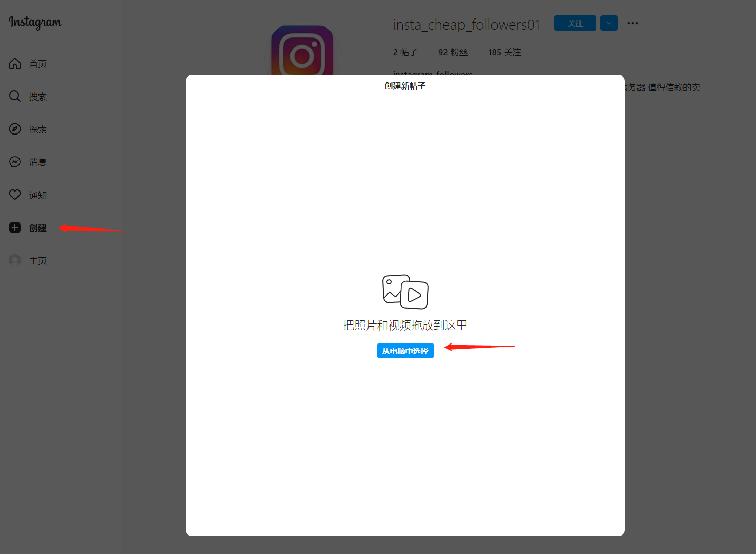
Task: Open the 通知 sidebar label
Action: pyautogui.click(x=38, y=195)
